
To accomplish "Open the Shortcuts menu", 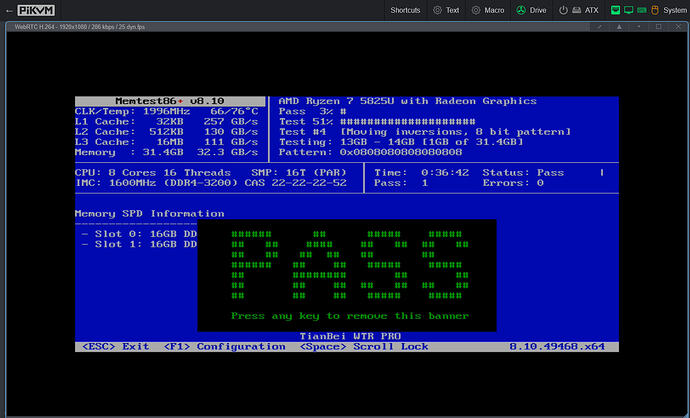I will 405,10.
